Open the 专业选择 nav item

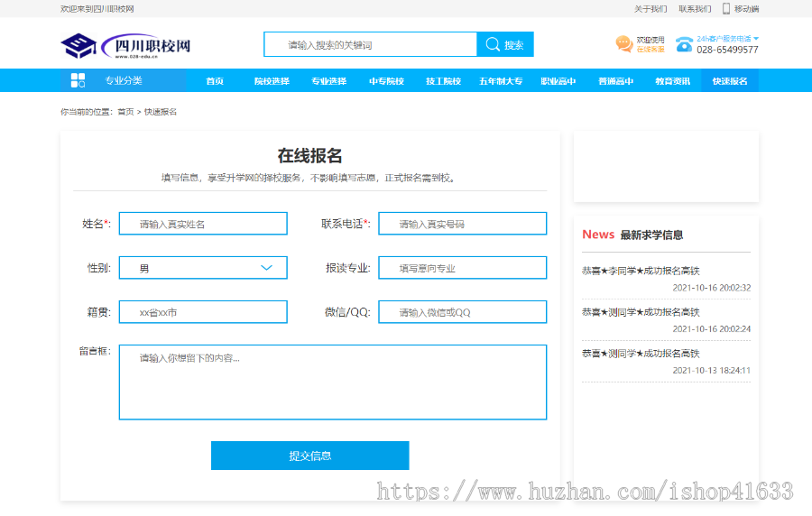328,81
